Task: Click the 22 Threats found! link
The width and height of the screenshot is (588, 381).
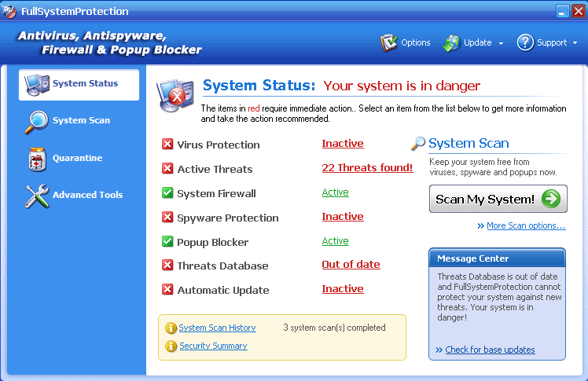Action: pos(367,168)
